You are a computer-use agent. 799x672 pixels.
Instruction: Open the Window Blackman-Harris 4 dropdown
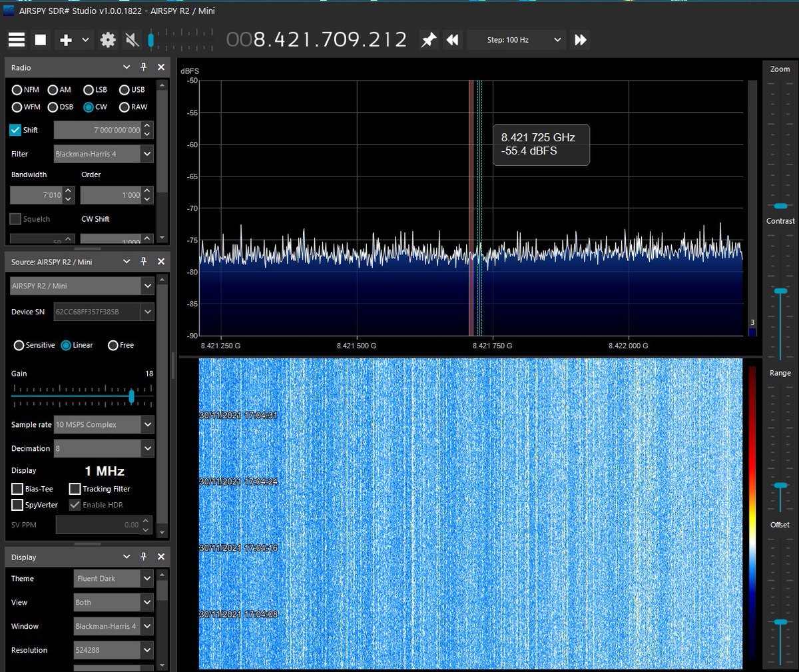coord(113,627)
